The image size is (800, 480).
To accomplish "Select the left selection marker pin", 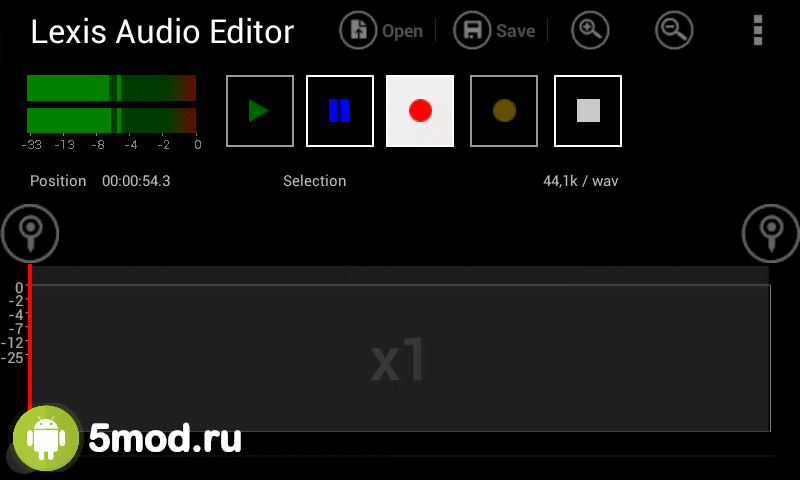I will 30,234.
